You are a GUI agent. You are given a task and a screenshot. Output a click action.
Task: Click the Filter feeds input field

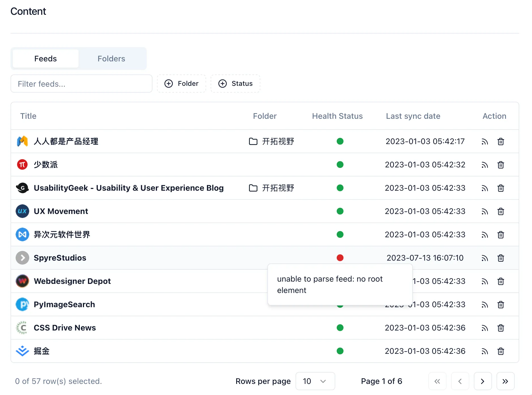click(x=81, y=84)
